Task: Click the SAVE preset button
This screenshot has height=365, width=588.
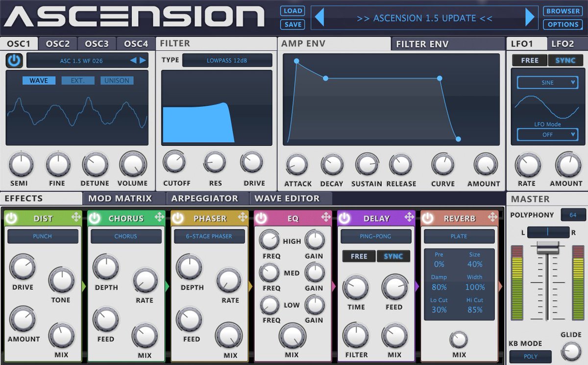Action: pyautogui.click(x=293, y=24)
